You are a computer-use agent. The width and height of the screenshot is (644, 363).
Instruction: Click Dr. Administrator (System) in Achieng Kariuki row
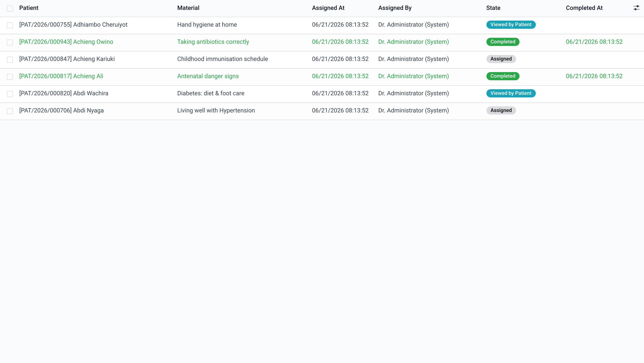pos(413,59)
